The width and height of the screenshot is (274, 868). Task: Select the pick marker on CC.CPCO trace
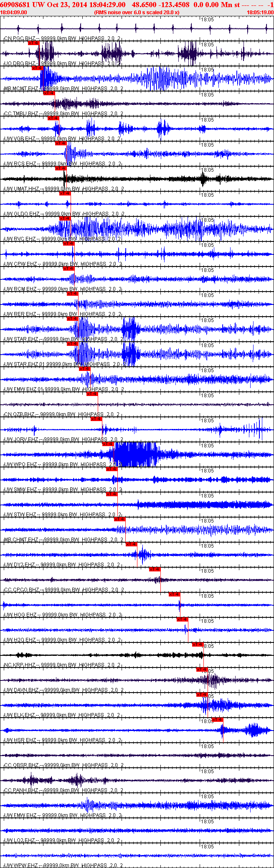[155, 569]
